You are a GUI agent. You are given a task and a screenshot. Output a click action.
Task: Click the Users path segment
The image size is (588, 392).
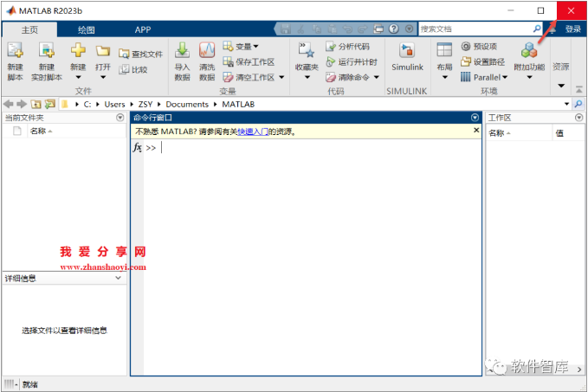click(x=114, y=104)
